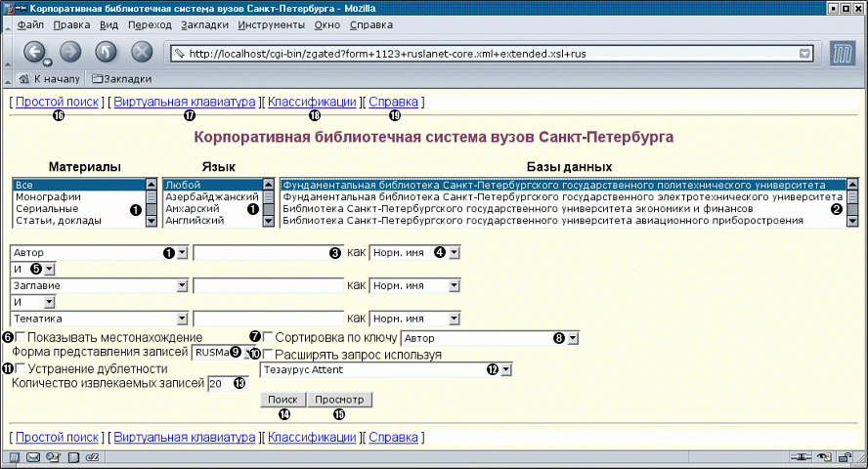Open the 'Заглавие' search field type dropdown

pyautogui.click(x=99, y=286)
